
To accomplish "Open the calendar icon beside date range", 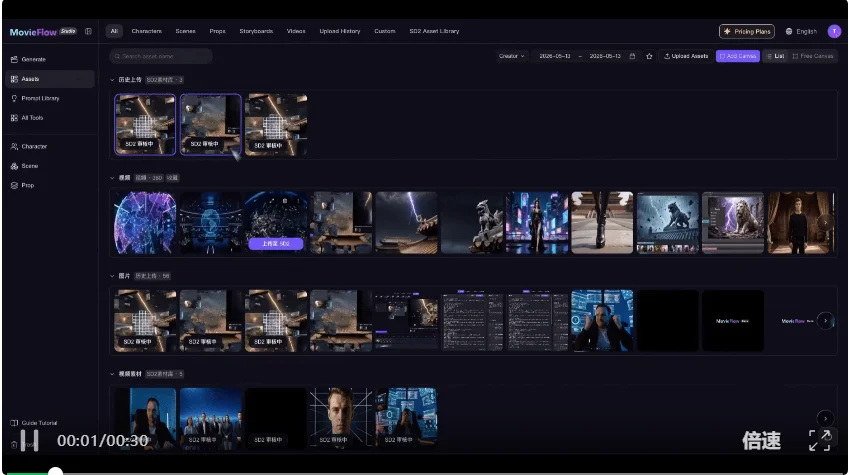I will click(x=632, y=56).
